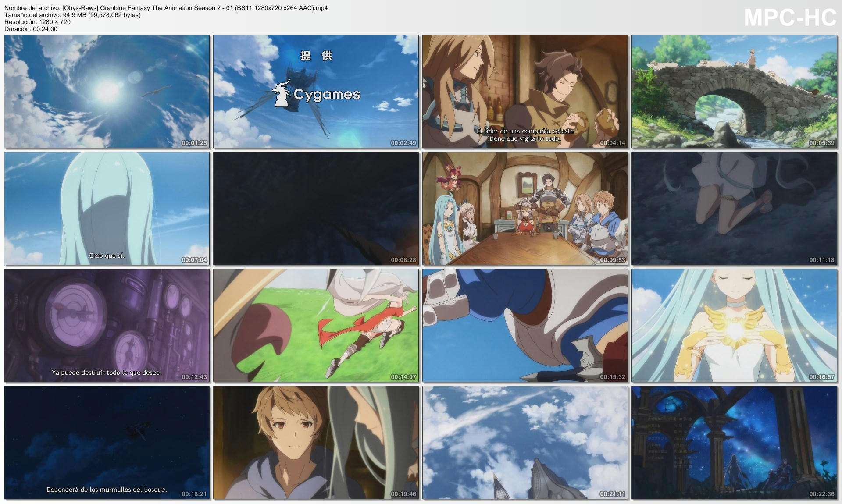Select the stone bridge thumbnail at 00:05:39

pos(735,92)
